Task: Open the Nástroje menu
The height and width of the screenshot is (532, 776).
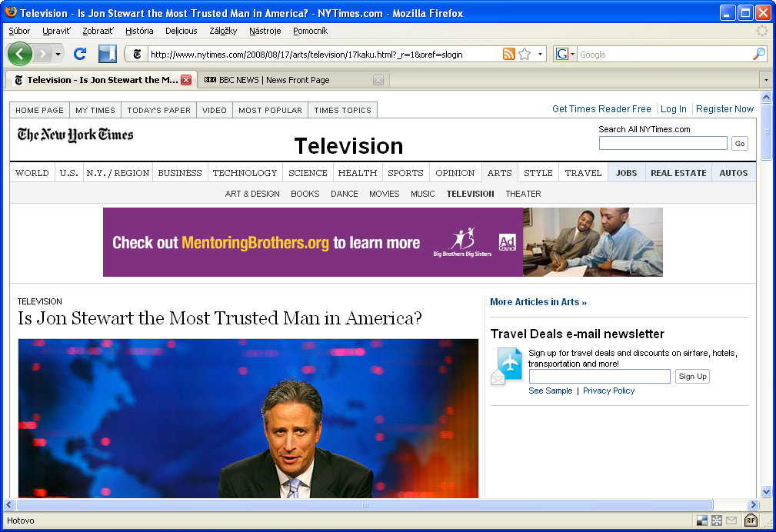Action: (x=265, y=31)
